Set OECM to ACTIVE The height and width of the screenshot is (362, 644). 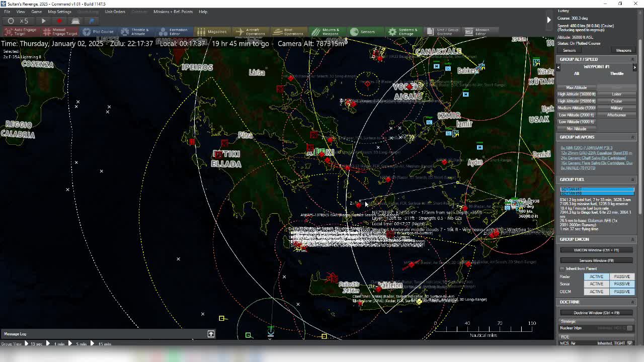[x=596, y=292]
